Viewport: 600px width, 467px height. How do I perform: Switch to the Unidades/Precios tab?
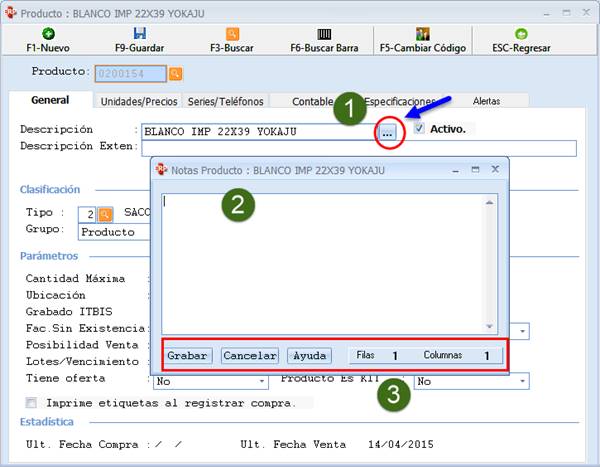(x=139, y=101)
